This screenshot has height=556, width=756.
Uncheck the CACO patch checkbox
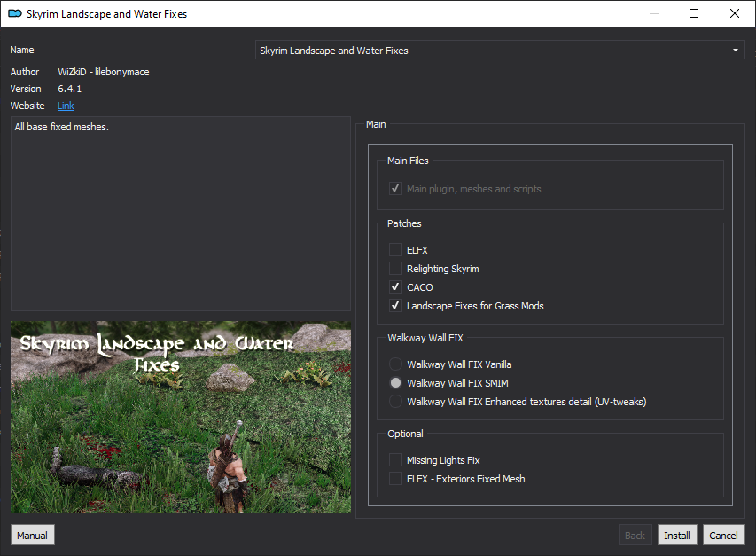(395, 287)
